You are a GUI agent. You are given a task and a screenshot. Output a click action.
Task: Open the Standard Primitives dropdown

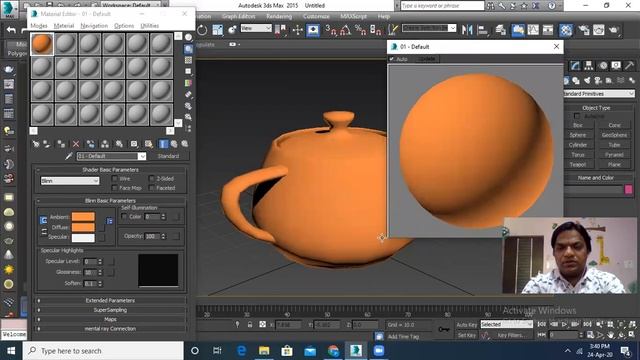pos(599,94)
